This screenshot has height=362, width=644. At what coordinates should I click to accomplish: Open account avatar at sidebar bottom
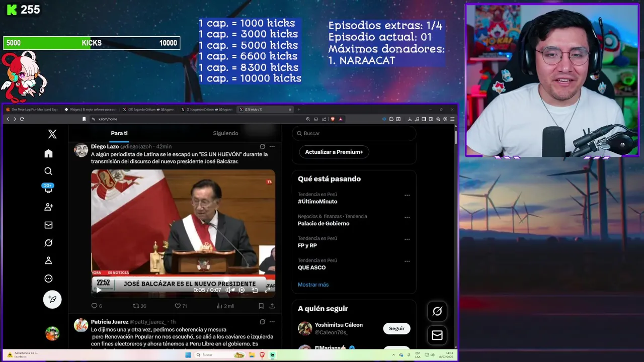tap(52, 333)
